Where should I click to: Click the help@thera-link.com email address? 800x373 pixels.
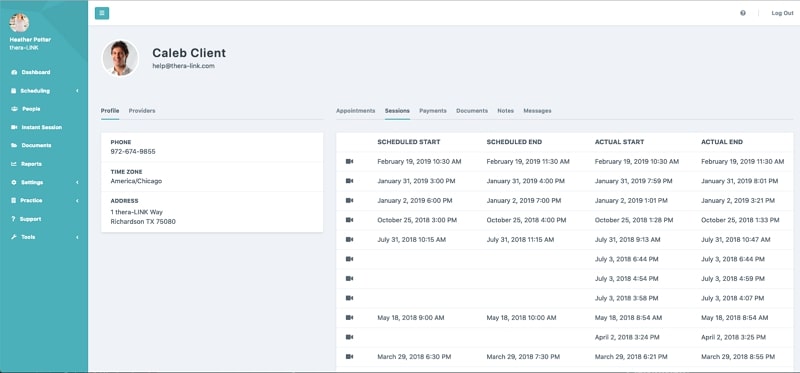pyautogui.click(x=183, y=66)
